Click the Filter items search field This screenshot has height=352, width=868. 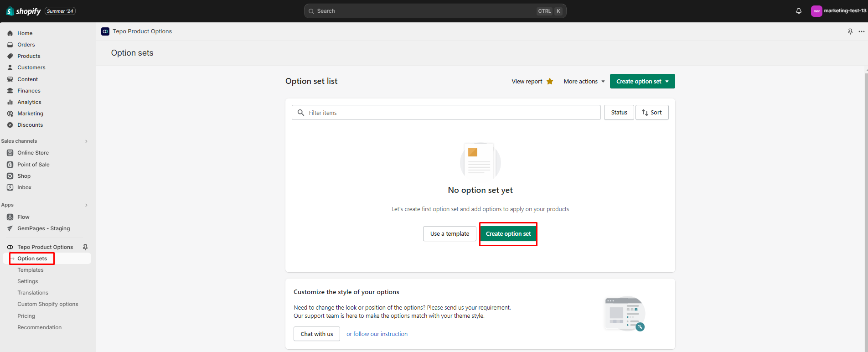pyautogui.click(x=451, y=113)
